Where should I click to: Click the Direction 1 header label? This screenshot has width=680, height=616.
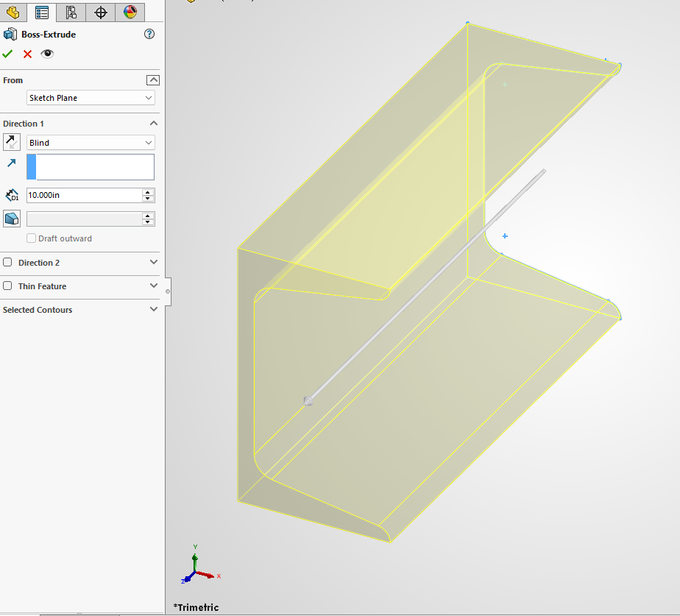click(24, 124)
